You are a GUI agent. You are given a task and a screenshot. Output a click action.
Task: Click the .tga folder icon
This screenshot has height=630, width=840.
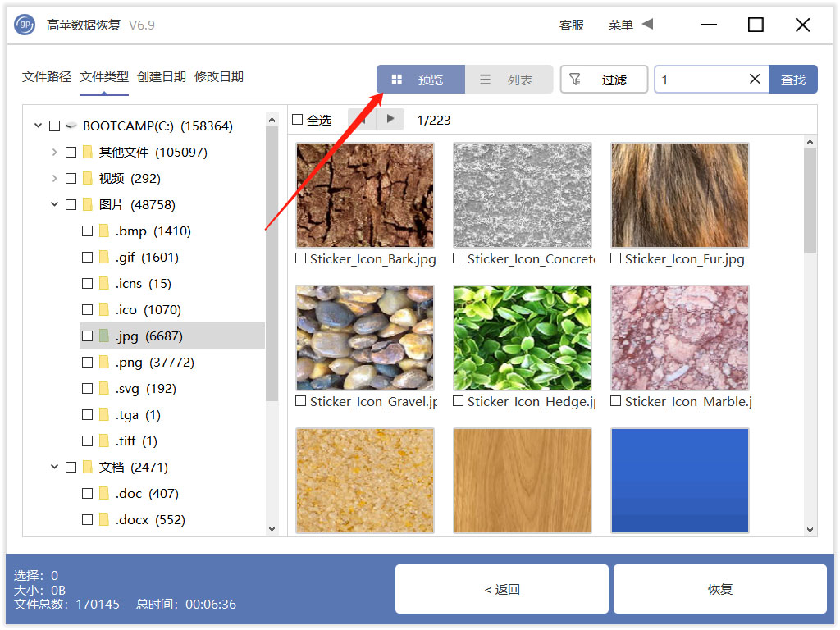tap(104, 414)
